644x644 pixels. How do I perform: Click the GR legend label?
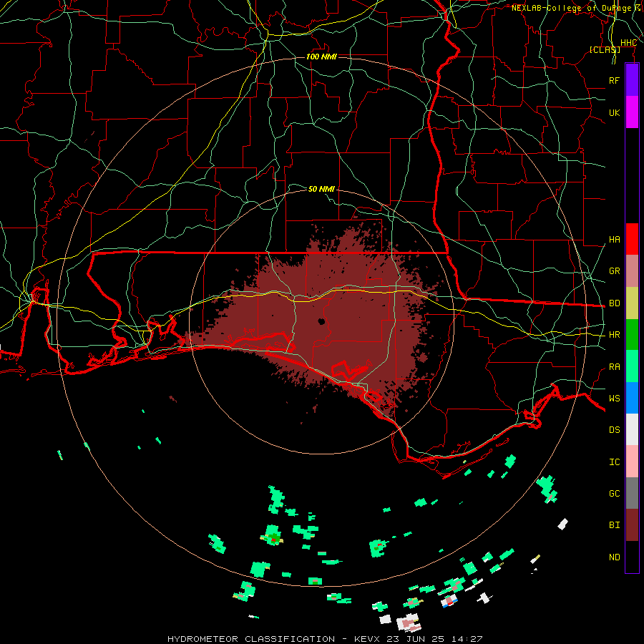point(614,271)
